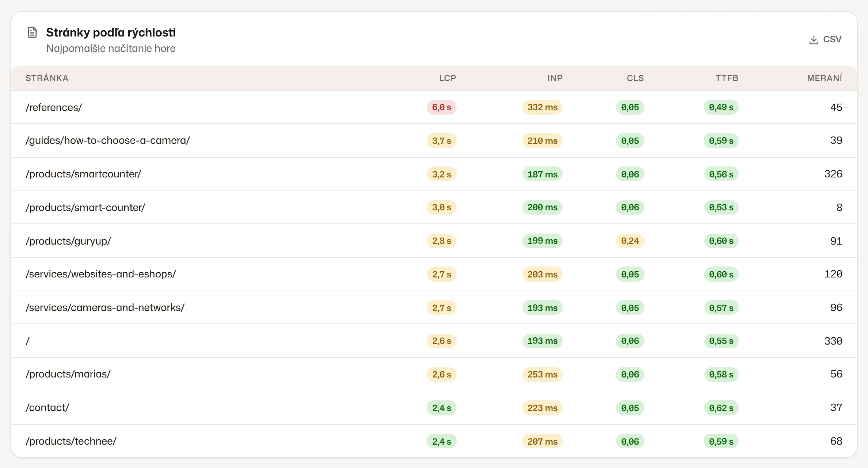Viewport: 868px width, 468px height.
Task: Open the /contact/ page row
Action: [434, 408]
